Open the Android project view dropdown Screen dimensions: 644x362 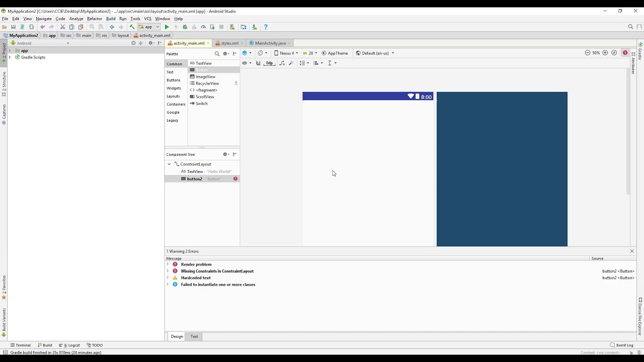pyautogui.click(x=40, y=43)
